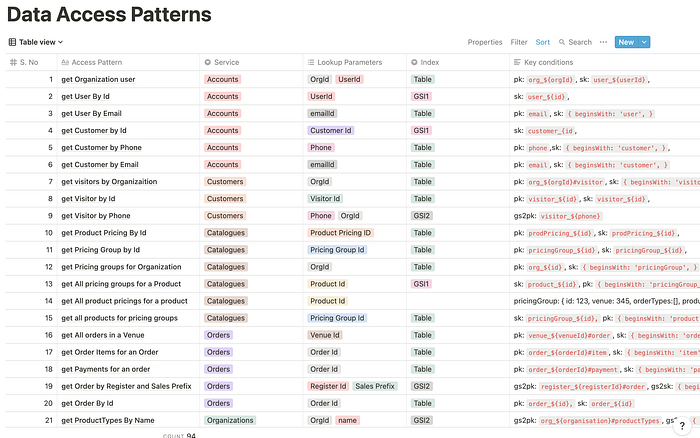This screenshot has width=700, height=438.
Task: Click the Search magnifier icon
Action: (x=562, y=42)
